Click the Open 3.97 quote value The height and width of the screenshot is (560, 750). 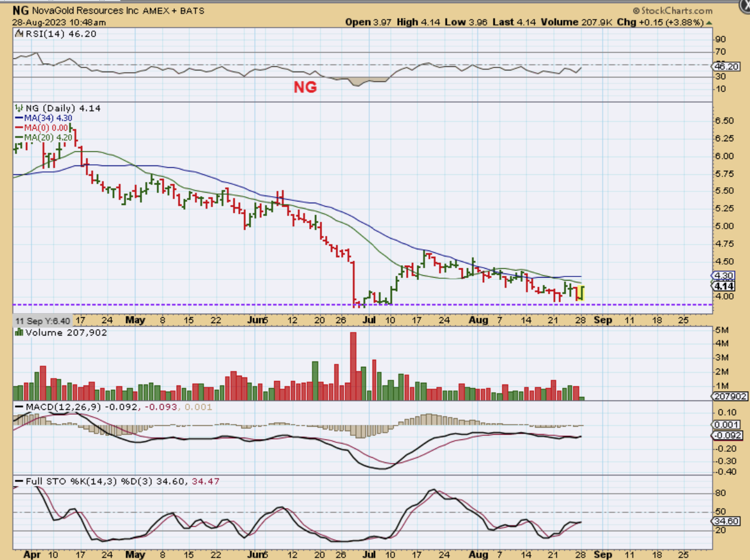tap(367, 22)
